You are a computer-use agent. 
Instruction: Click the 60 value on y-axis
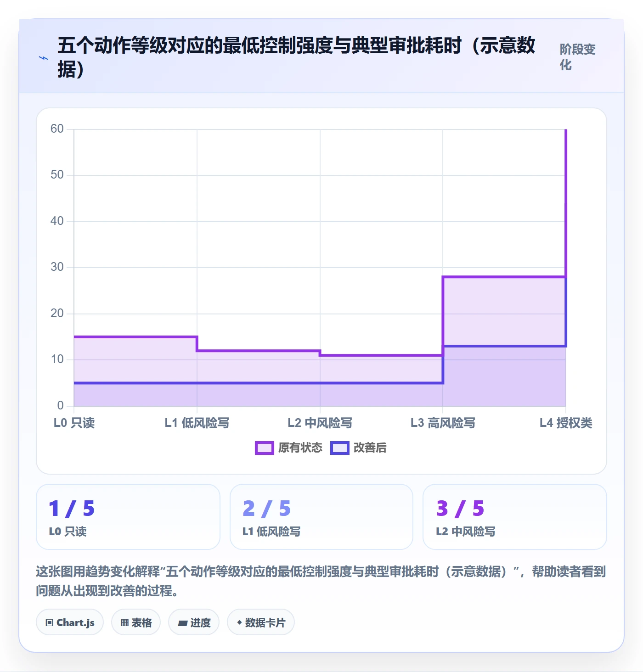point(57,129)
